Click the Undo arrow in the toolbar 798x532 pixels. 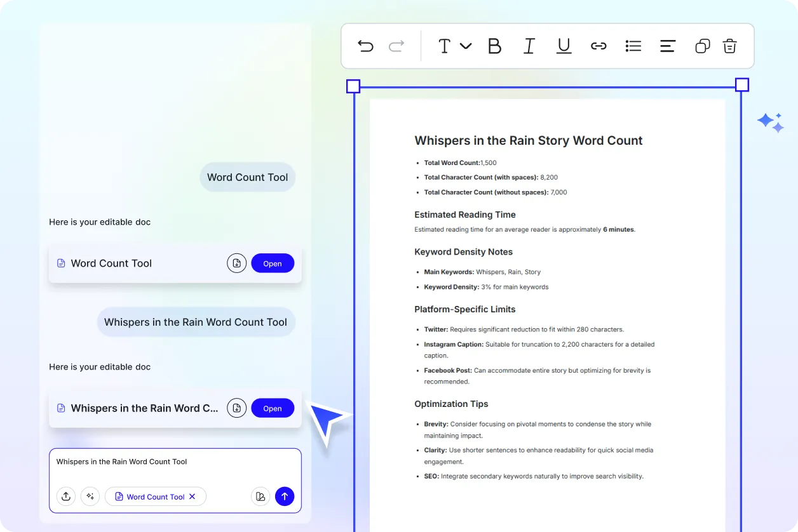[365, 46]
